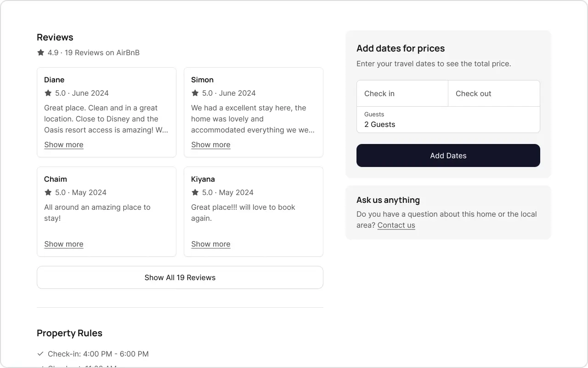Follow the Contact us link
The image size is (588, 368).
tap(396, 225)
